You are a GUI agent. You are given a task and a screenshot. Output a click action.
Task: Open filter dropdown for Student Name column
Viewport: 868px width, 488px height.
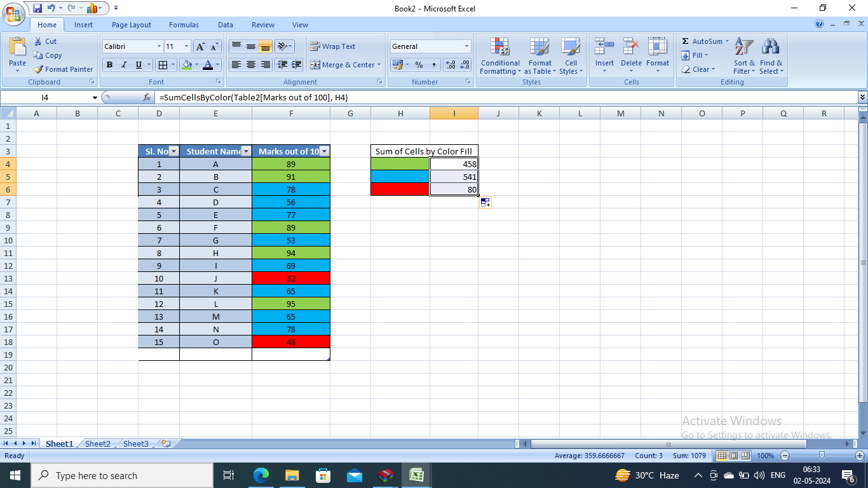click(x=246, y=151)
